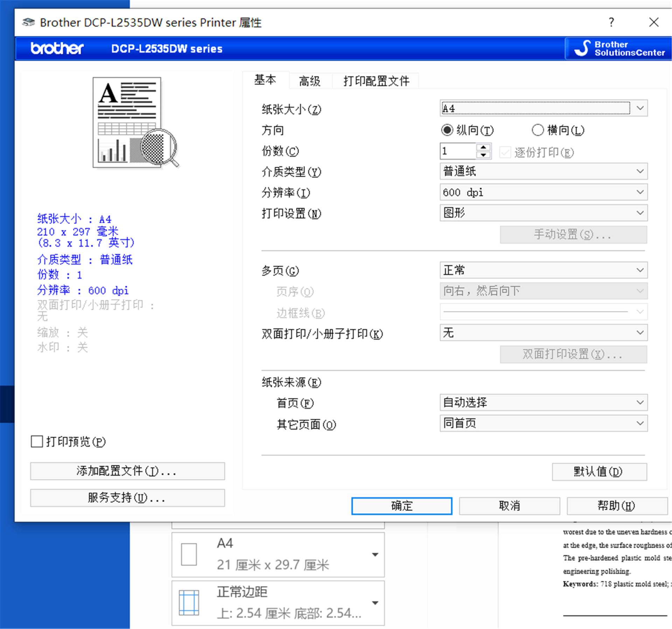This screenshot has width=672, height=629.
Task: Switch to the 高级 tab
Action: [x=309, y=81]
